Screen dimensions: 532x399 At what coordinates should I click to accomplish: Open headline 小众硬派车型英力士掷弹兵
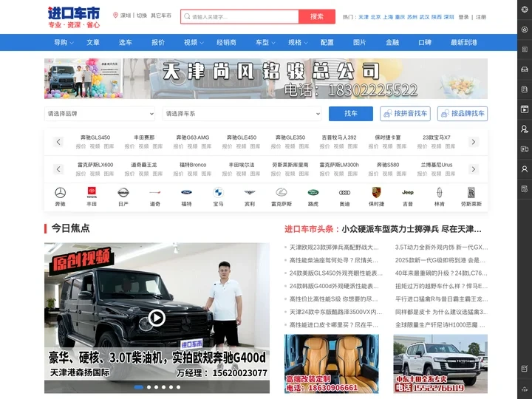412,229
